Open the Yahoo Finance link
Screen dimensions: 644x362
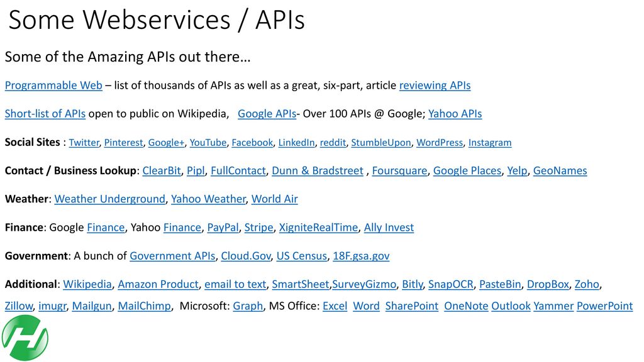click(182, 228)
